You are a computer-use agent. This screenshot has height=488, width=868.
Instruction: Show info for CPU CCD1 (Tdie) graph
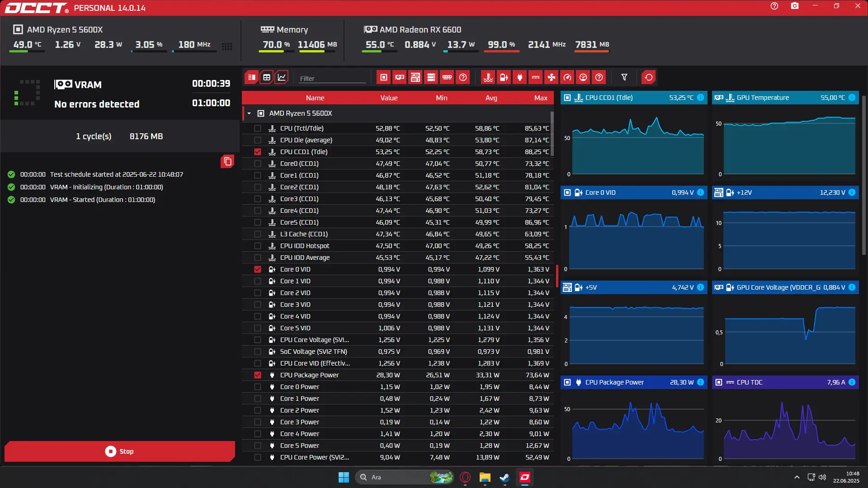pyautogui.click(x=700, y=98)
